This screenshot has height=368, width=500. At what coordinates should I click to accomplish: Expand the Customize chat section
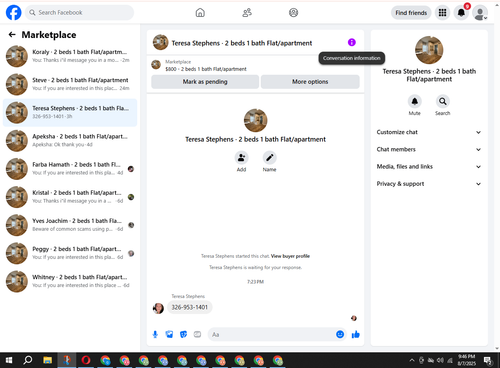coord(429,132)
